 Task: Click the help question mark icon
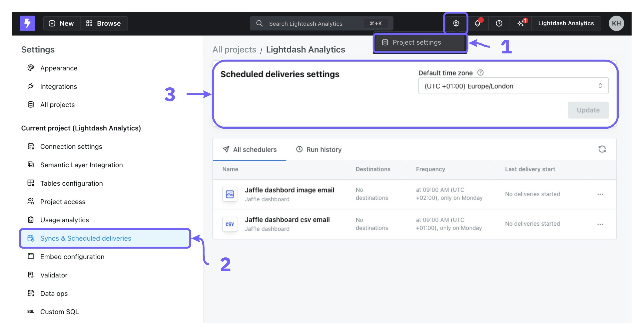pyautogui.click(x=499, y=23)
